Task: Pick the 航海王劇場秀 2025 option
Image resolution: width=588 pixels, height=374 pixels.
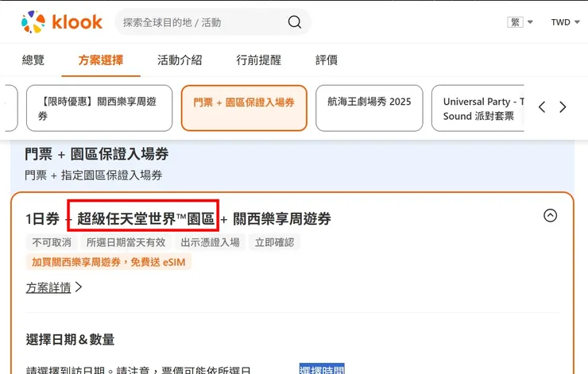Action: coord(369,108)
